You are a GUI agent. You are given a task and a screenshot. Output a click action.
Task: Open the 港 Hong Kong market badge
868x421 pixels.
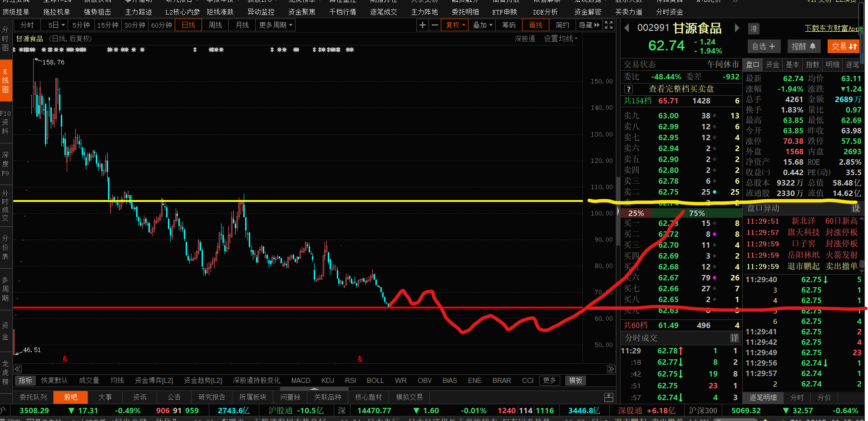pos(754,29)
